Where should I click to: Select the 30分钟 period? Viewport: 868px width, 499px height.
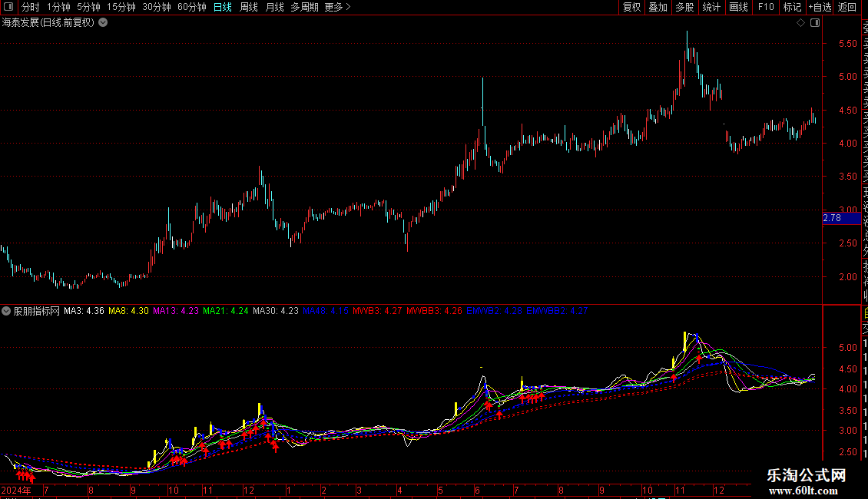click(157, 7)
